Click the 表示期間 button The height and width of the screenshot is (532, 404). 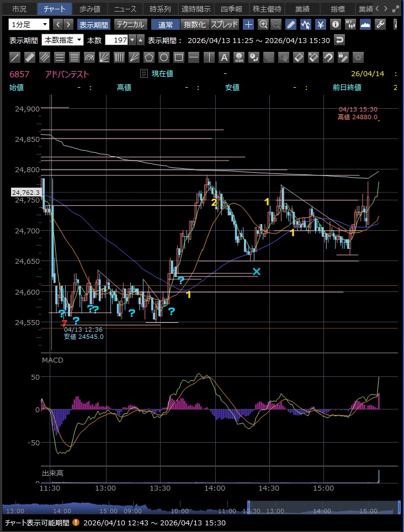click(93, 24)
